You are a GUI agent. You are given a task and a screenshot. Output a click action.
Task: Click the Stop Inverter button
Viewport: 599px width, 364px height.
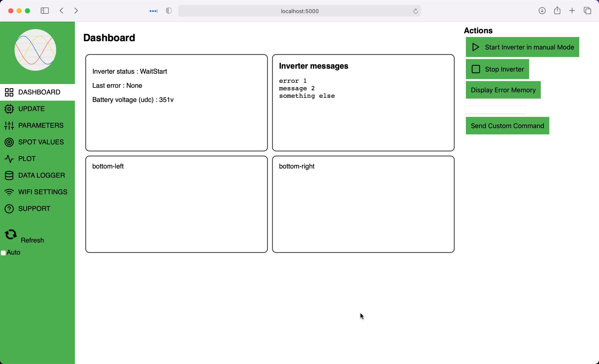[497, 69]
